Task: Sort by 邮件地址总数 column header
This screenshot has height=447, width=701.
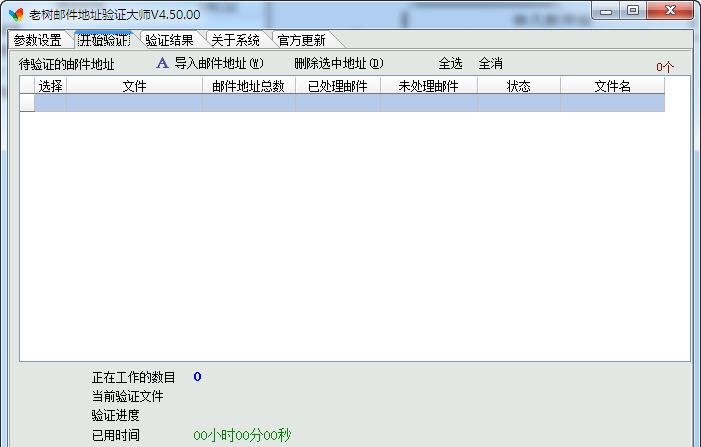Action: click(x=249, y=86)
